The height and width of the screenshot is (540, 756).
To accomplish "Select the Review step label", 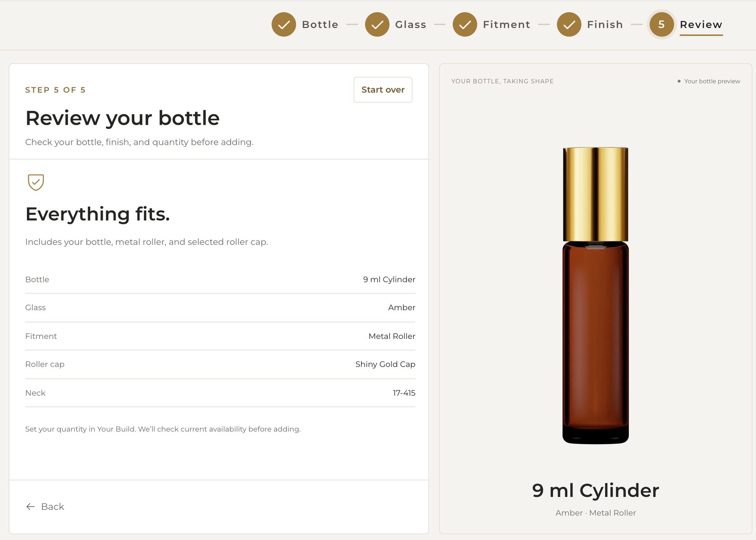I will (x=701, y=24).
